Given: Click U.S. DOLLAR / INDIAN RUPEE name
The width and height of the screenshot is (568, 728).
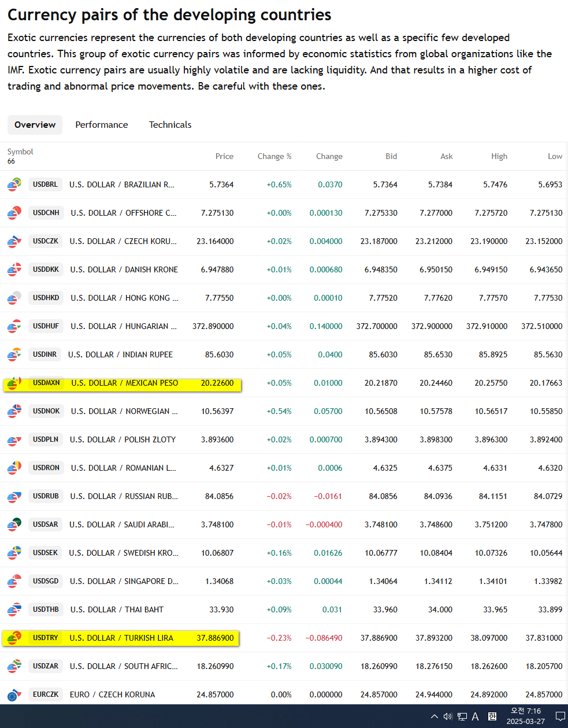Looking at the screenshot, I should [120, 354].
